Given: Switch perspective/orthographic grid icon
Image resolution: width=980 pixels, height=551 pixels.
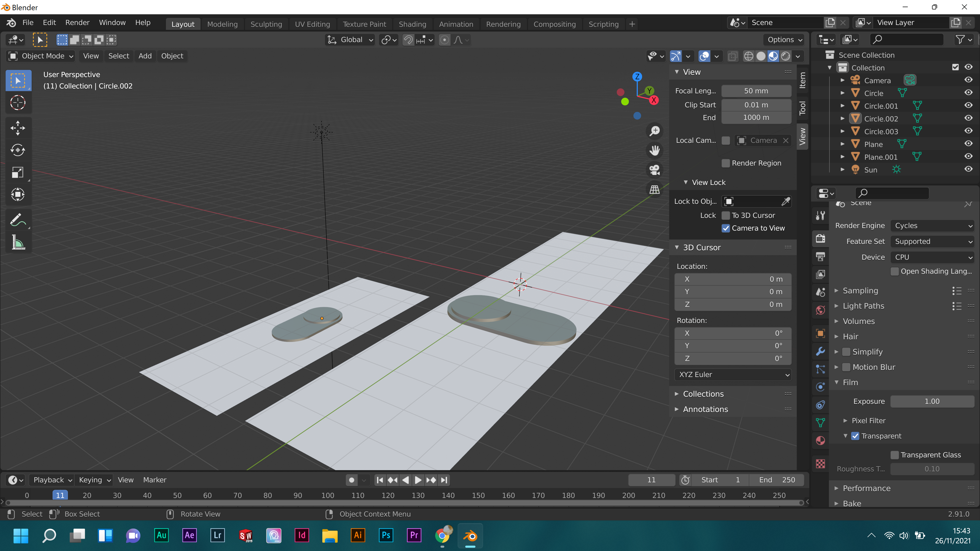Looking at the screenshot, I should (x=655, y=189).
